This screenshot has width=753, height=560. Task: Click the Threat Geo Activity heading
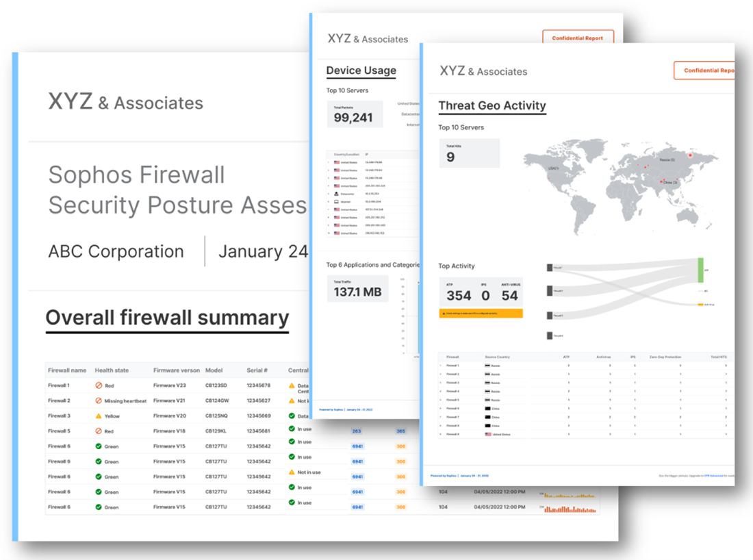point(492,105)
